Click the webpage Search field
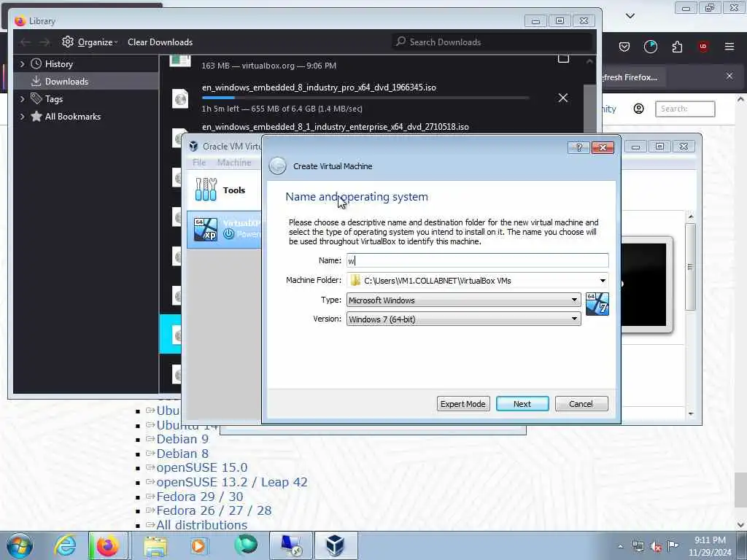The height and width of the screenshot is (560, 747). pos(685,109)
